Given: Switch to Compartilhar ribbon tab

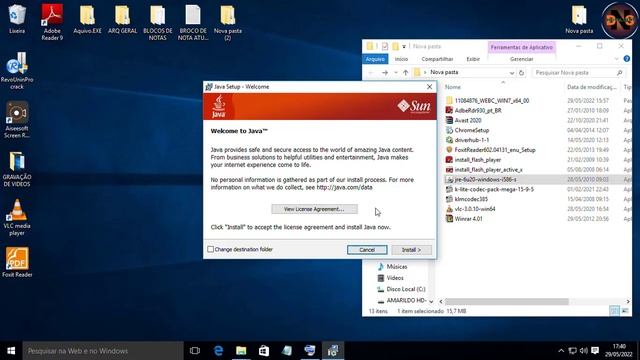Looking at the screenshot, I should [437, 59].
